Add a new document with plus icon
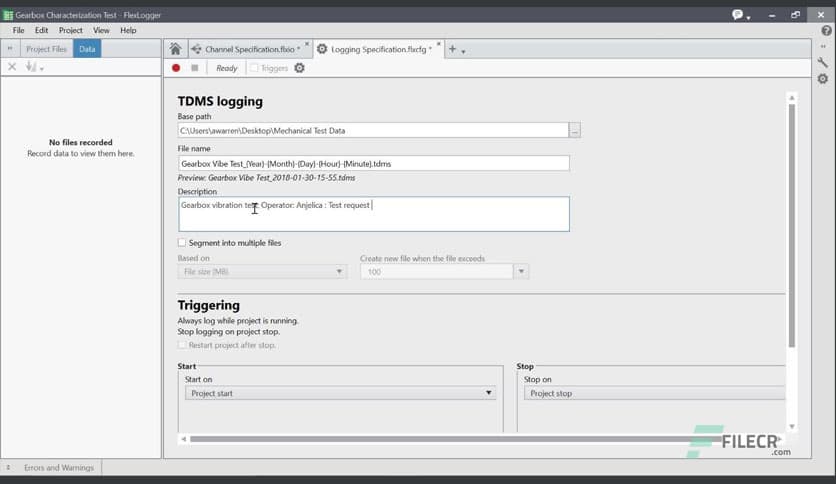Screen dimensions: 836x484 [x=452, y=49]
